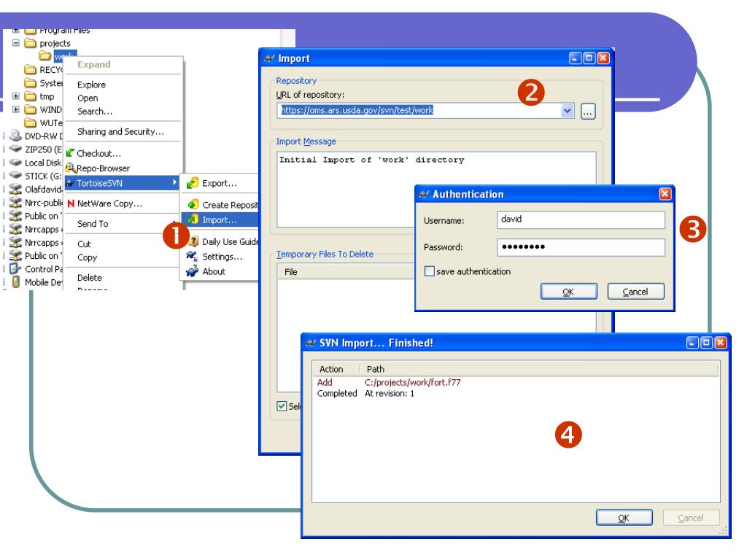This screenshot has width=747, height=560.
Task: Click the projects folder icon
Action: coord(31,43)
